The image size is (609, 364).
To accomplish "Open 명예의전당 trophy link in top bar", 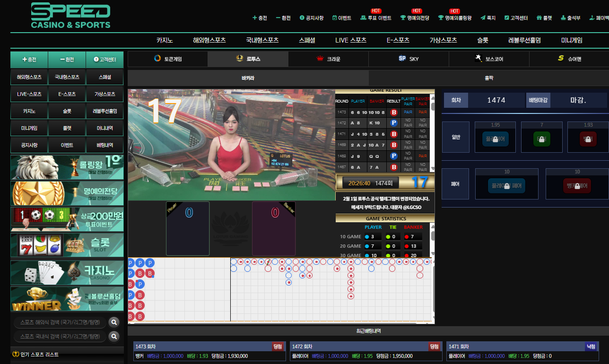I will click(415, 18).
